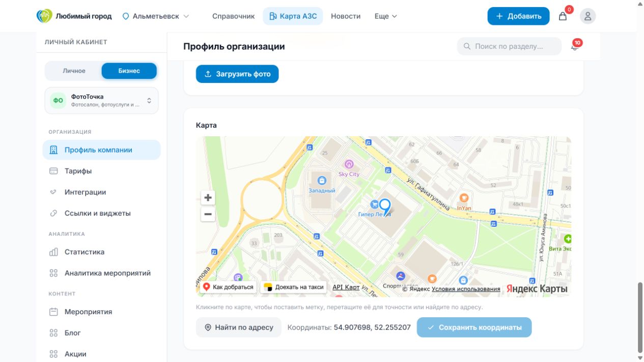Click the Профиль компании building icon
The height and width of the screenshot is (362, 644).
53,150
